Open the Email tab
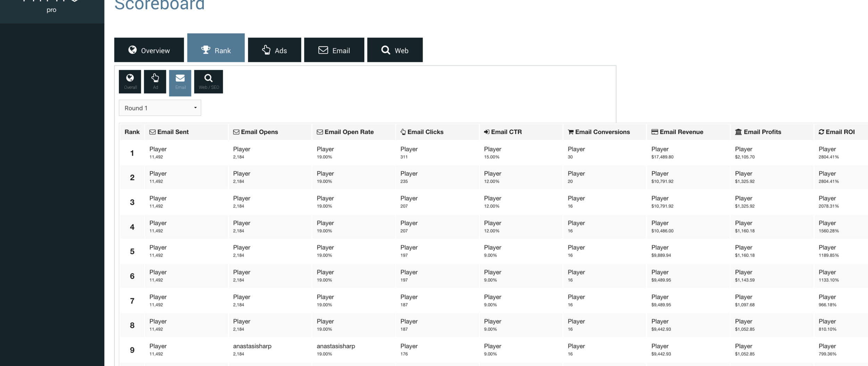The image size is (868, 366). [x=334, y=50]
